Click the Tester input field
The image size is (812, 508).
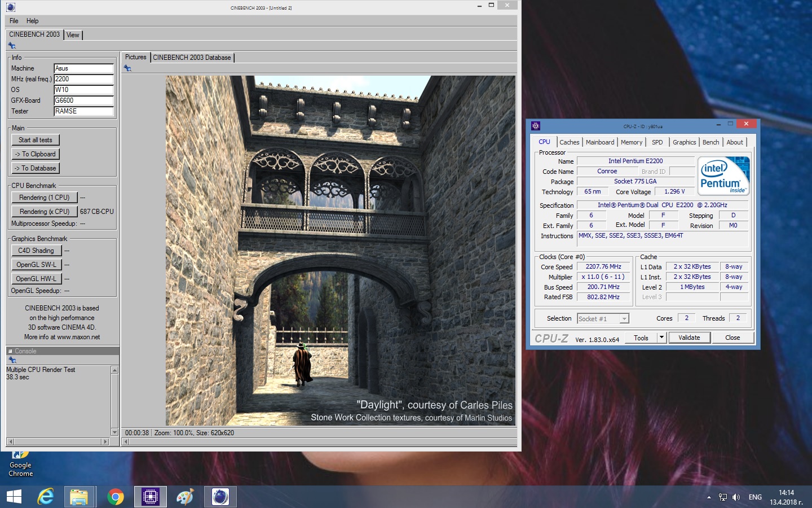click(83, 111)
